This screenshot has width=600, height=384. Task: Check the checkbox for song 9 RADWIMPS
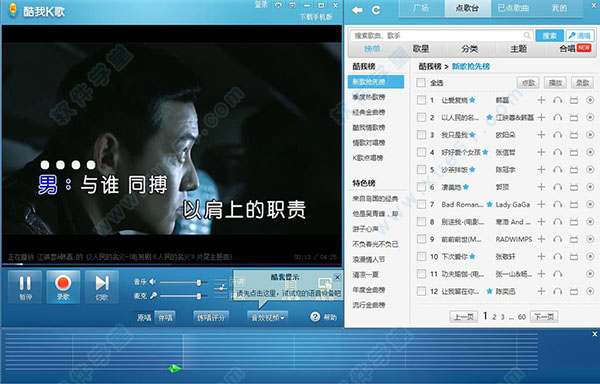(x=421, y=239)
